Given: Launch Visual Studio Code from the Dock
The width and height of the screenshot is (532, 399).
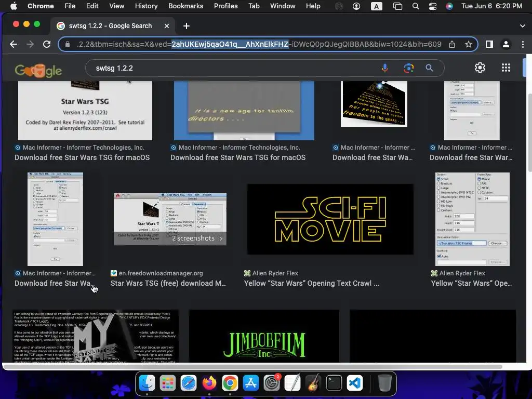Looking at the screenshot, I should (354, 383).
